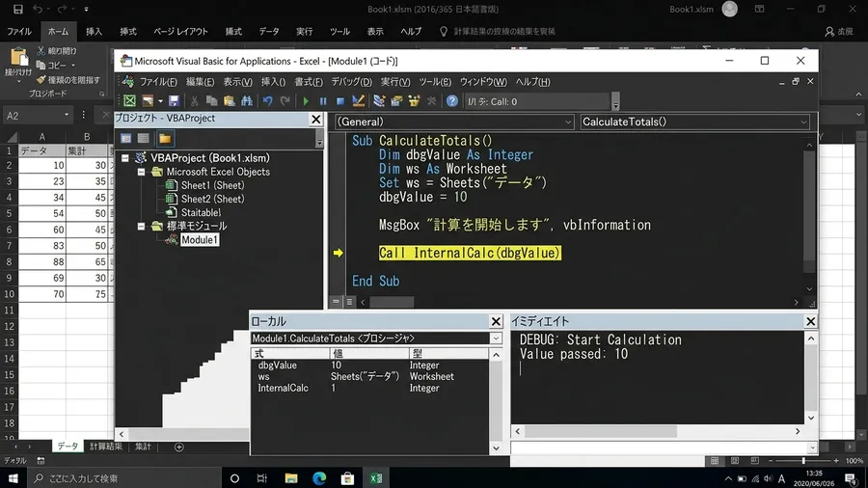Click the Run Sub (play) toolbar icon
The height and width of the screenshot is (488, 868).
[x=306, y=101]
